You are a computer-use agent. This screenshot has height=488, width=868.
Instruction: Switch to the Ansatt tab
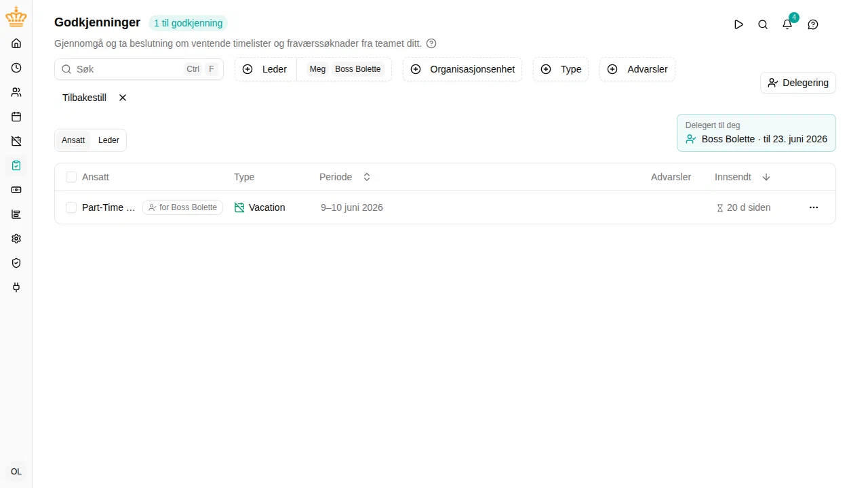tap(73, 140)
